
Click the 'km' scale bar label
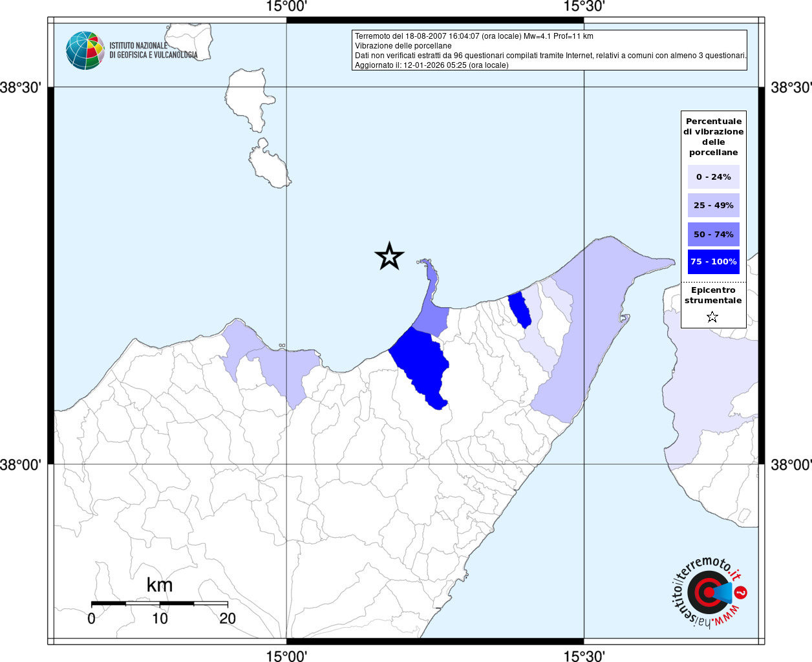point(159,585)
